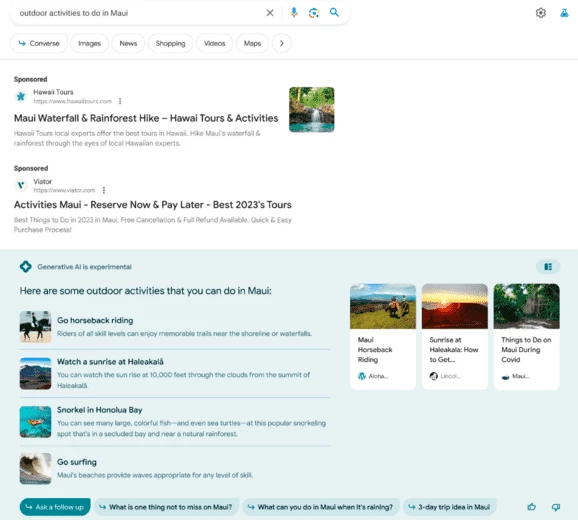578x520 pixels.
Task: Click Ask a follow up button
Action: click(x=55, y=507)
